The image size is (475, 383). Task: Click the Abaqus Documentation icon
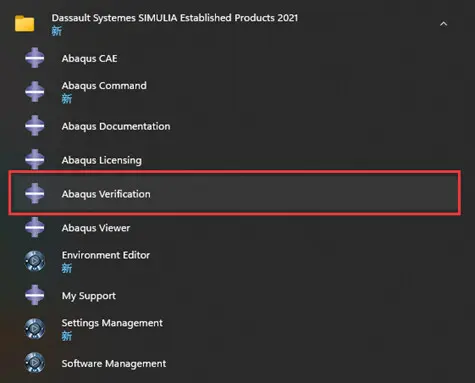click(35, 125)
